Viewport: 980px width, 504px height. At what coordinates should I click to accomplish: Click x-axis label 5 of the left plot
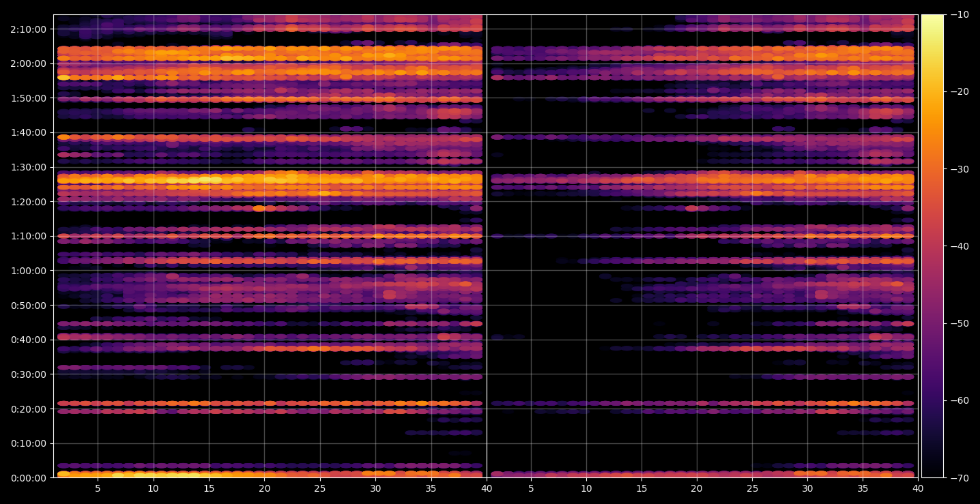[98, 489]
